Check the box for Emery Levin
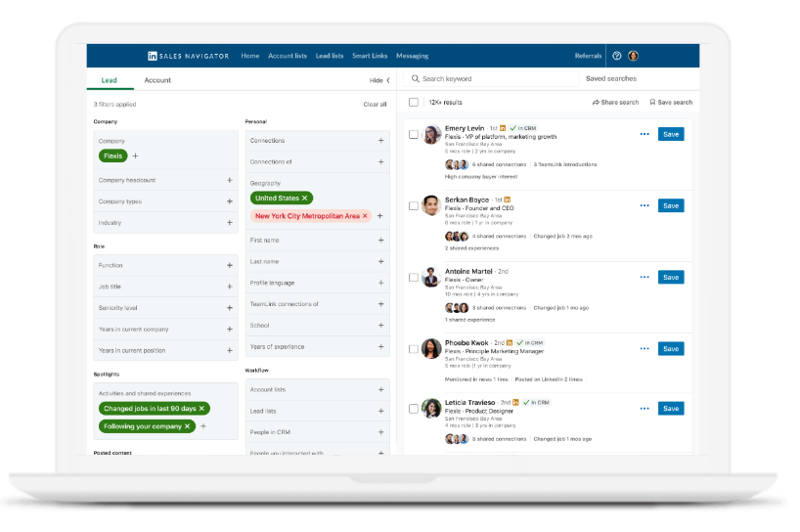This screenshot has height=532, width=800. click(414, 135)
